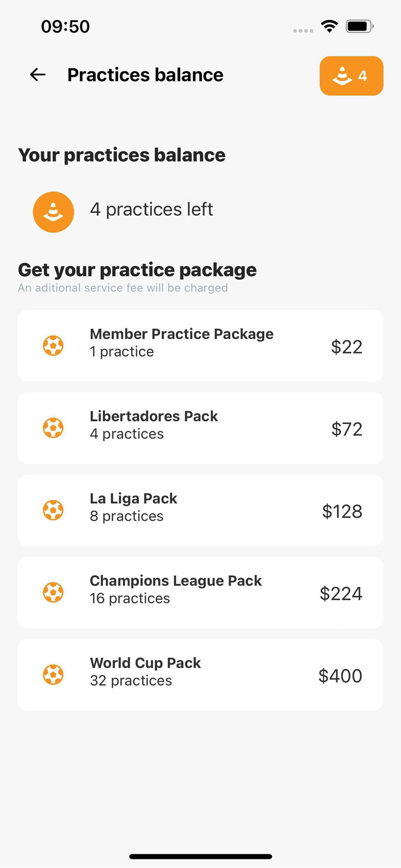Open the orange cone balance badge

pos(351,76)
